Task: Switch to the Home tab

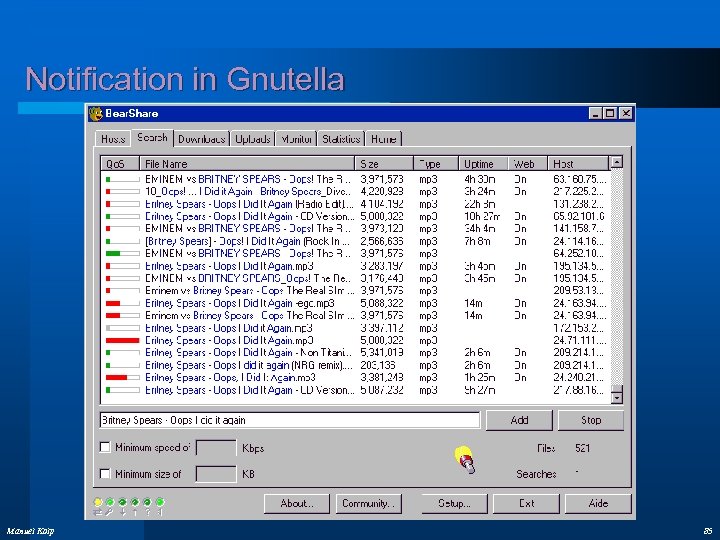Action: tap(383, 139)
